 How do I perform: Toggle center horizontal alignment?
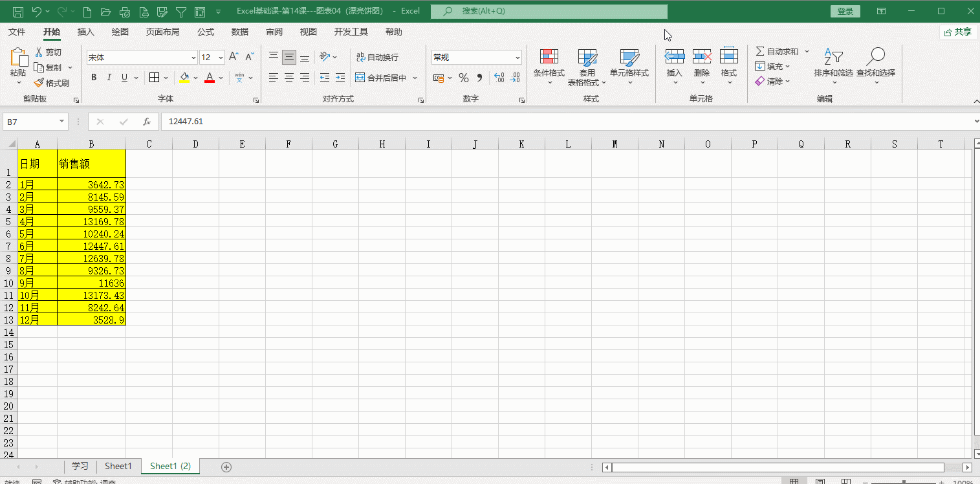coord(289,78)
